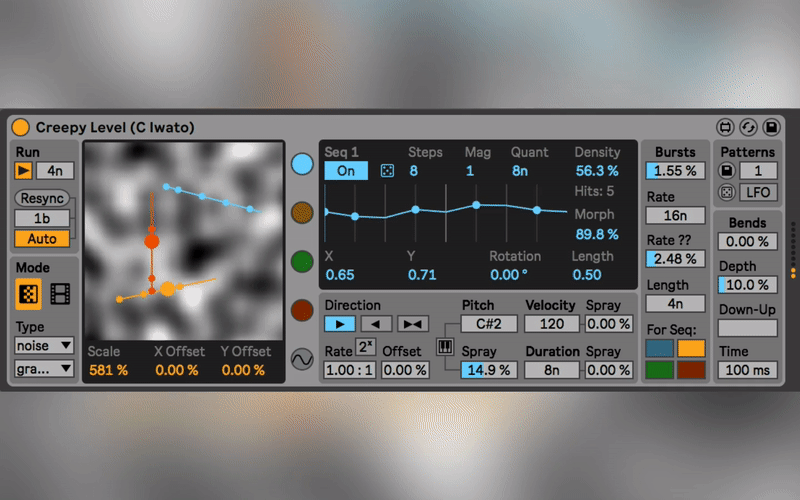Select the orange For Seq color swatch
Viewport: 800px width, 500px height.
click(x=690, y=348)
